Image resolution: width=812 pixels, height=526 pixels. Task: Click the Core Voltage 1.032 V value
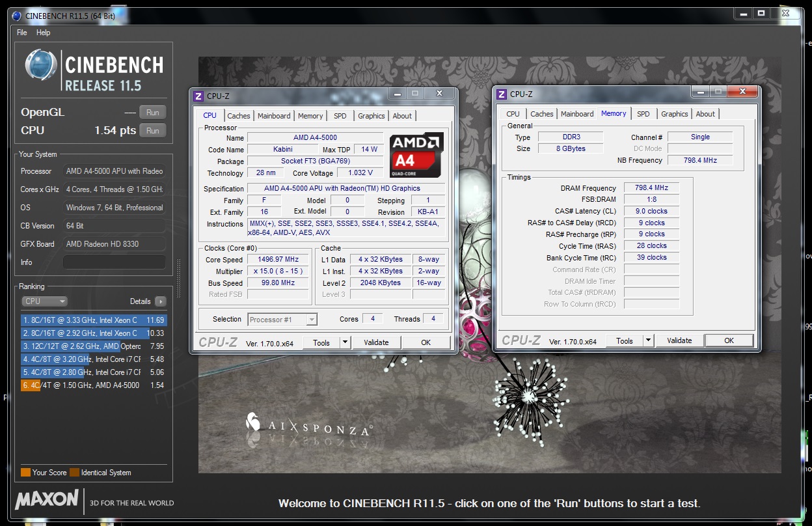360,173
